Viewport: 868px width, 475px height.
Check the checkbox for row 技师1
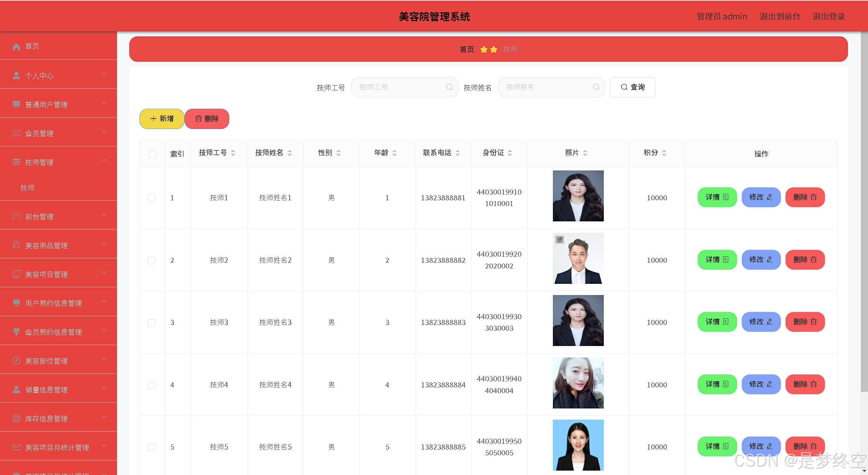click(152, 198)
